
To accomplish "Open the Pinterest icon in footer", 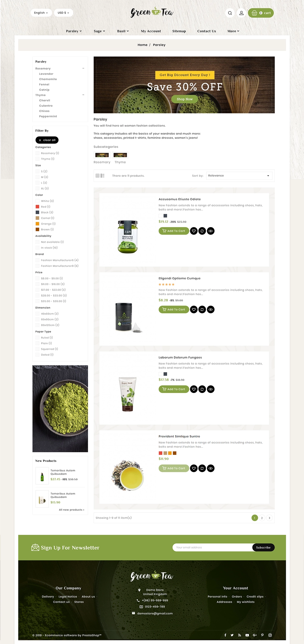I will (262, 635).
